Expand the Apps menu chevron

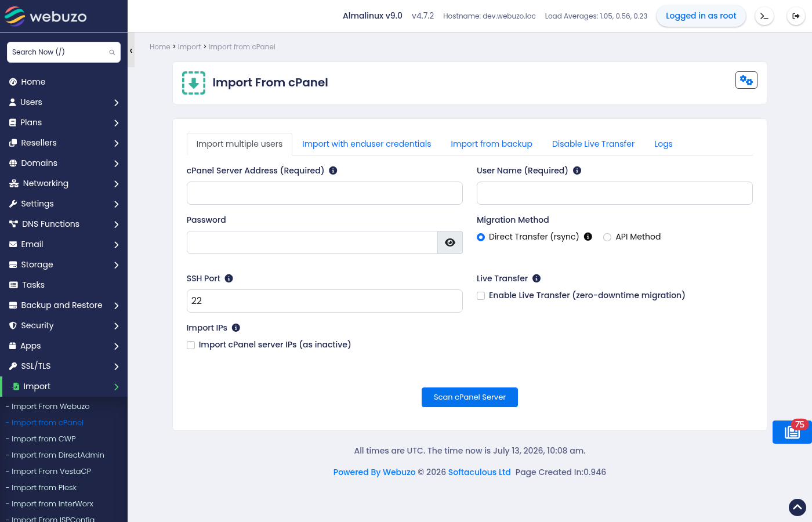point(117,346)
